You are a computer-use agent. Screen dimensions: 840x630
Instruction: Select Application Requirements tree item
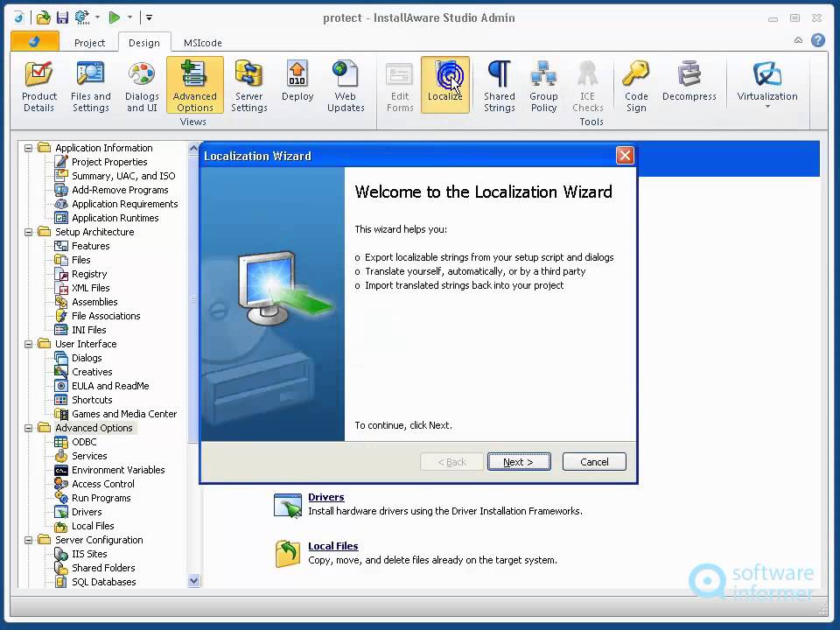[x=125, y=204]
